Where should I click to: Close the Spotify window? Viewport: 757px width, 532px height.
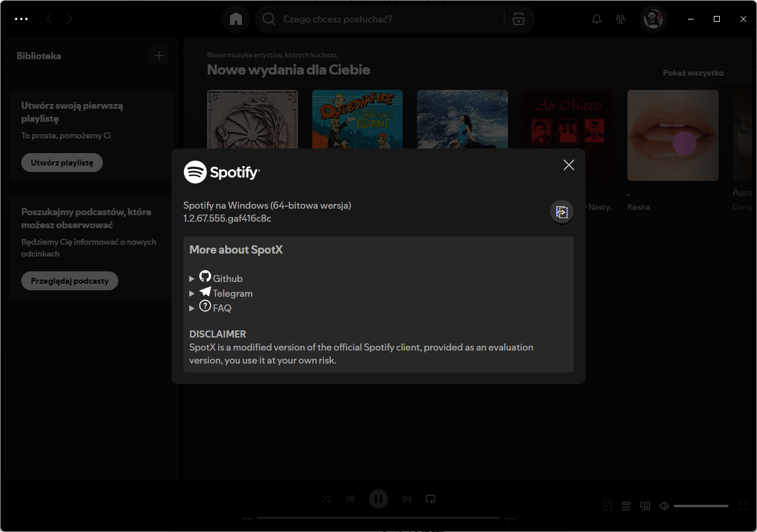743,19
